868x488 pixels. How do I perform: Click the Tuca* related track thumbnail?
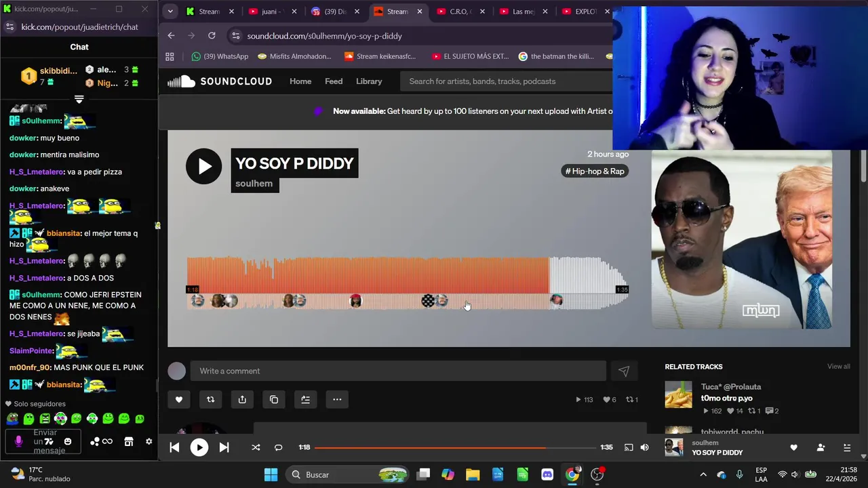pyautogui.click(x=678, y=394)
